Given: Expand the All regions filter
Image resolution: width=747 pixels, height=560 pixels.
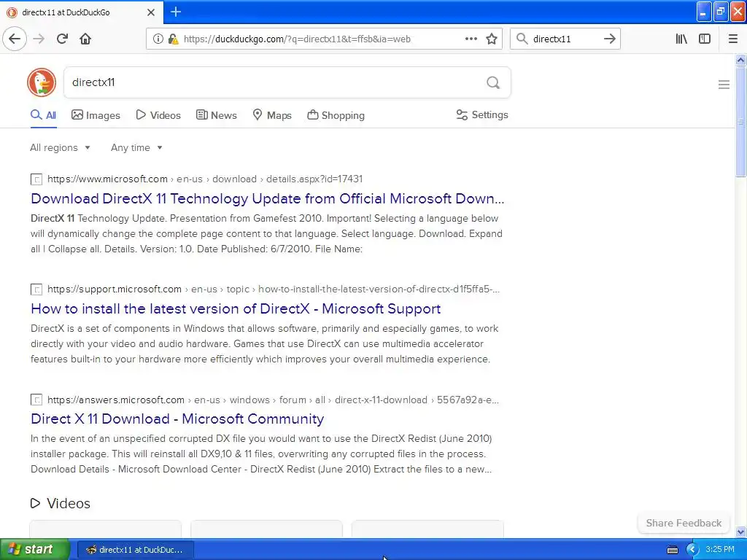Looking at the screenshot, I should (x=60, y=147).
